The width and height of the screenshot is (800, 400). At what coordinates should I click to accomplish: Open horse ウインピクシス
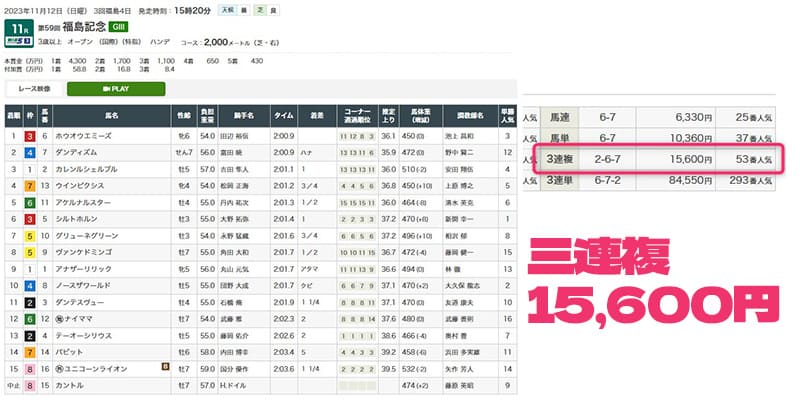[80, 186]
